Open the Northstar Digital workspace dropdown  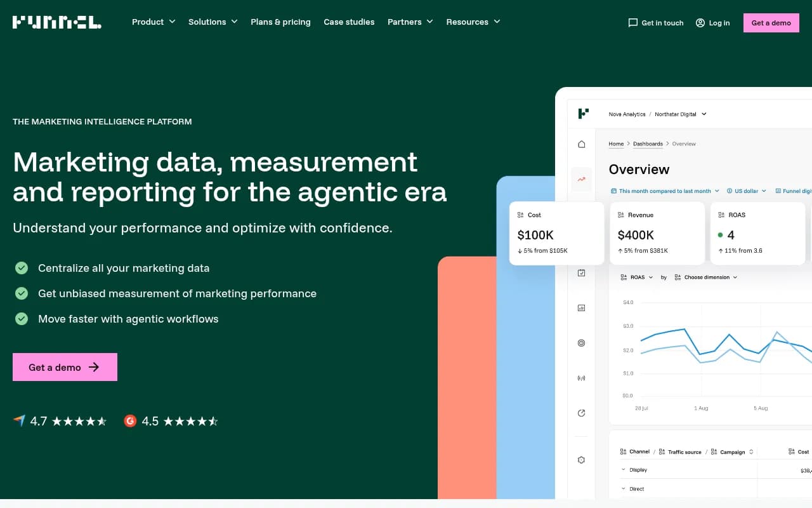pyautogui.click(x=681, y=114)
